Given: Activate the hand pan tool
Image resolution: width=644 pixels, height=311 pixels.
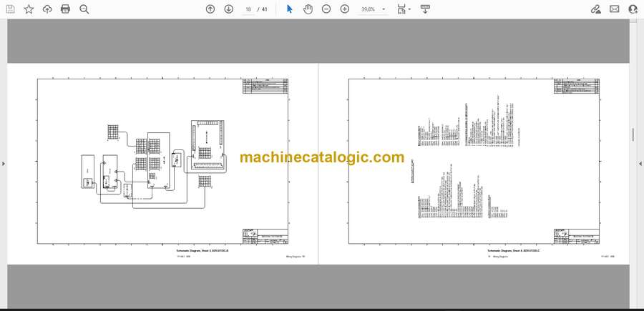Looking at the screenshot, I should tap(308, 9).
